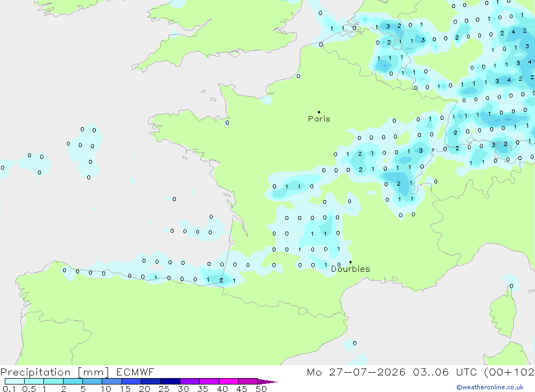Image resolution: width=535 pixels, height=392 pixels.
Task: Pick the 0.1–0.5 mm legend swatch
Action: tap(14, 381)
